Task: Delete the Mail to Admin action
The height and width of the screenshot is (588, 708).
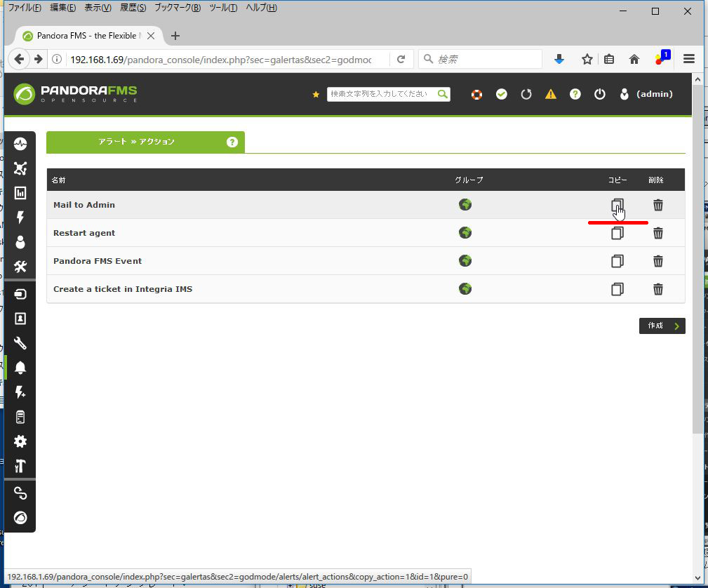Action: 658,205
